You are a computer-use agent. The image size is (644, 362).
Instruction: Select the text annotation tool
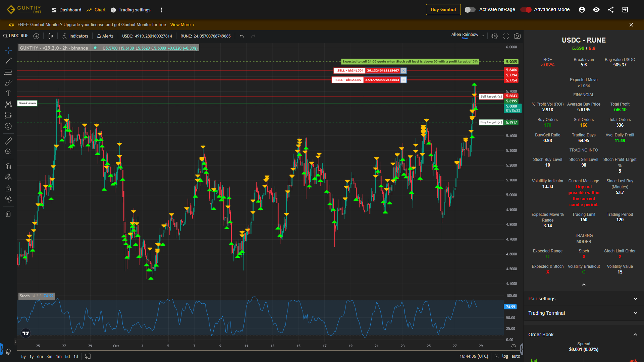(8, 94)
